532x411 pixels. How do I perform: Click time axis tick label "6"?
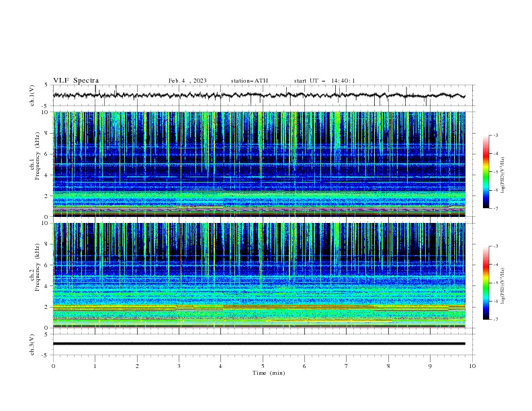[x=304, y=366]
